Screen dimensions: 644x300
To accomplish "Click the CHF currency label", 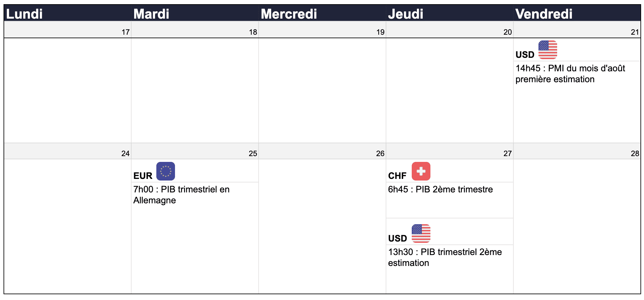I will [397, 176].
